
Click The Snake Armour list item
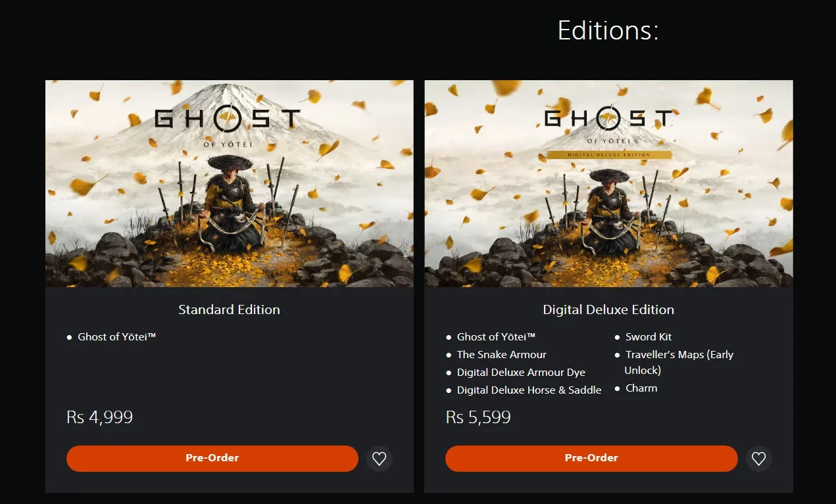tap(501, 355)
